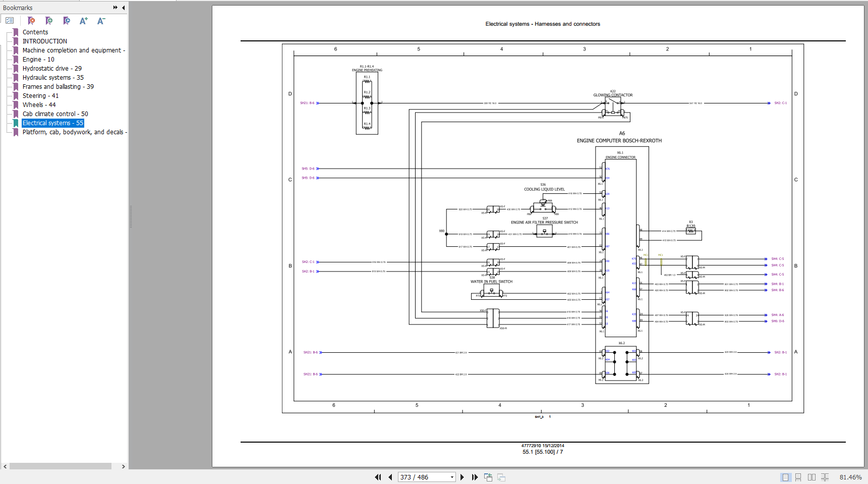Screen dimensions: 868x484
Task: Open the Hydraulic systems - 35 bookmark
Action: (x=53, y=78)
